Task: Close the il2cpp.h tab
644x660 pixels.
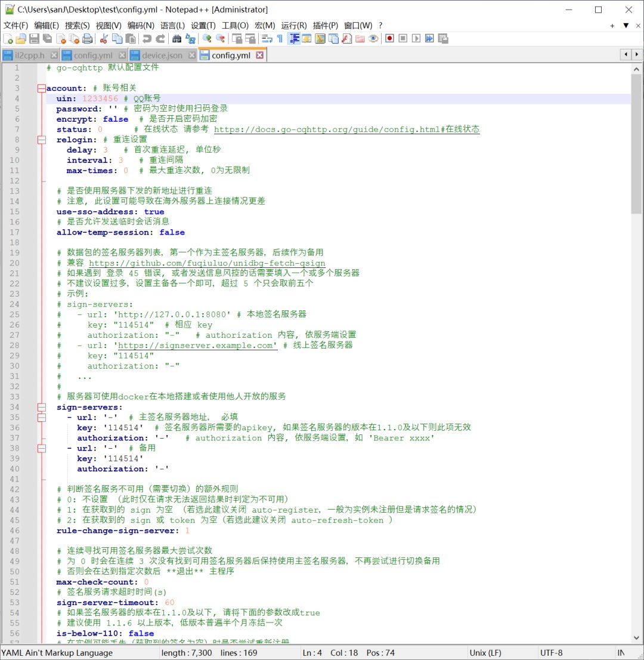Action: [54, 55]
